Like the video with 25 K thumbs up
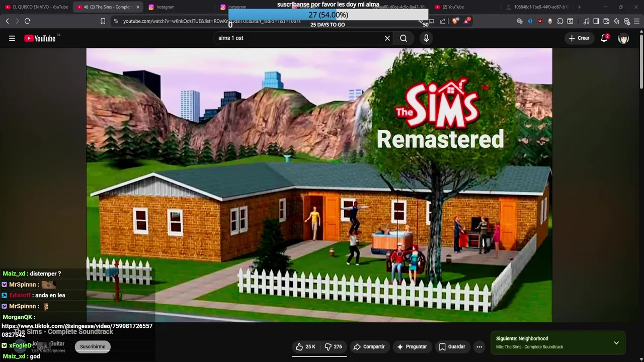 point(305,347)
